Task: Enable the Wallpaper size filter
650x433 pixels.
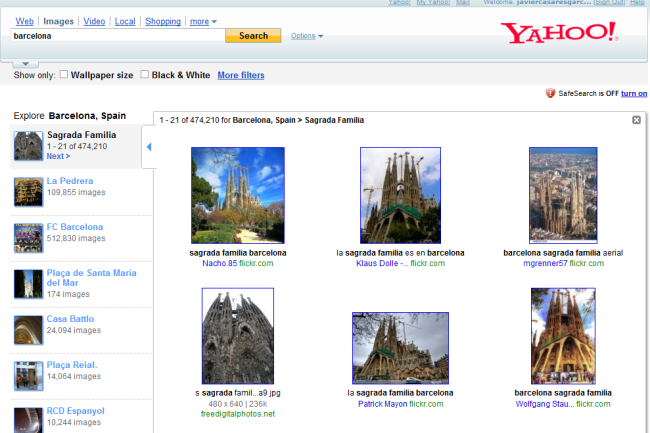Action: click(x=64, y=74)
